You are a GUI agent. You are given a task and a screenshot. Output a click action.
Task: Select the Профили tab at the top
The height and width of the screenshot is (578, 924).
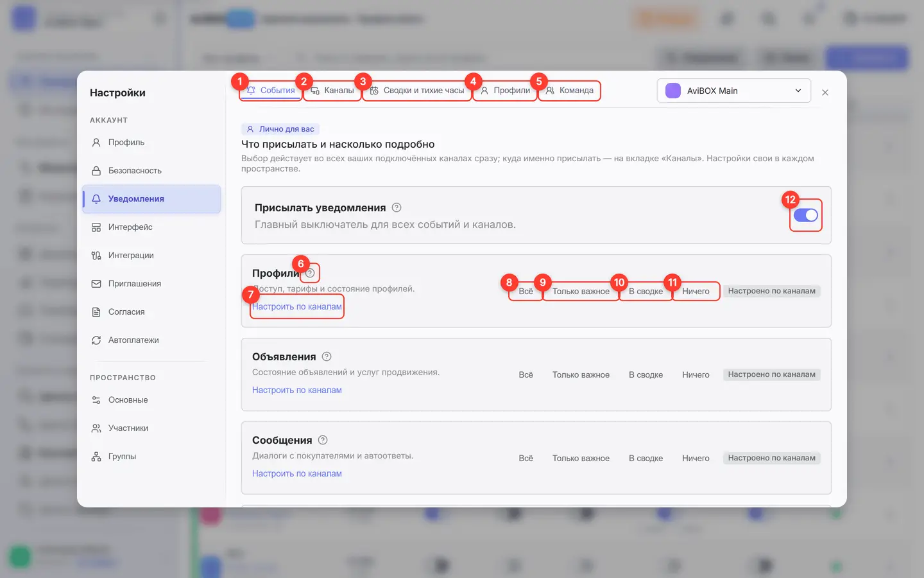coord(505,91)
